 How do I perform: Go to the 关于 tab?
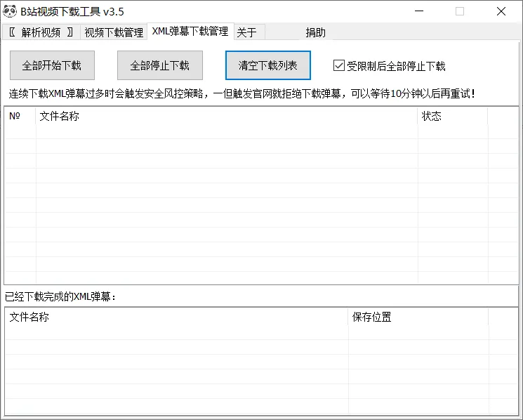249,32
